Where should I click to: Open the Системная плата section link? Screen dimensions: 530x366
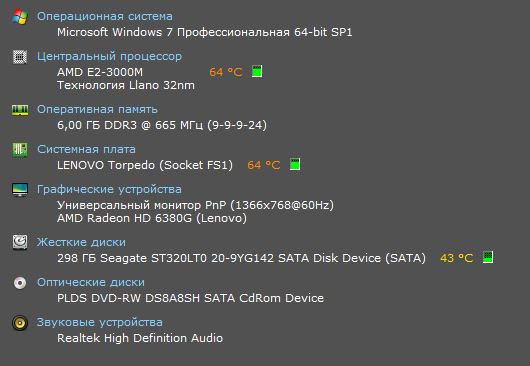click(x=87, y=149)
